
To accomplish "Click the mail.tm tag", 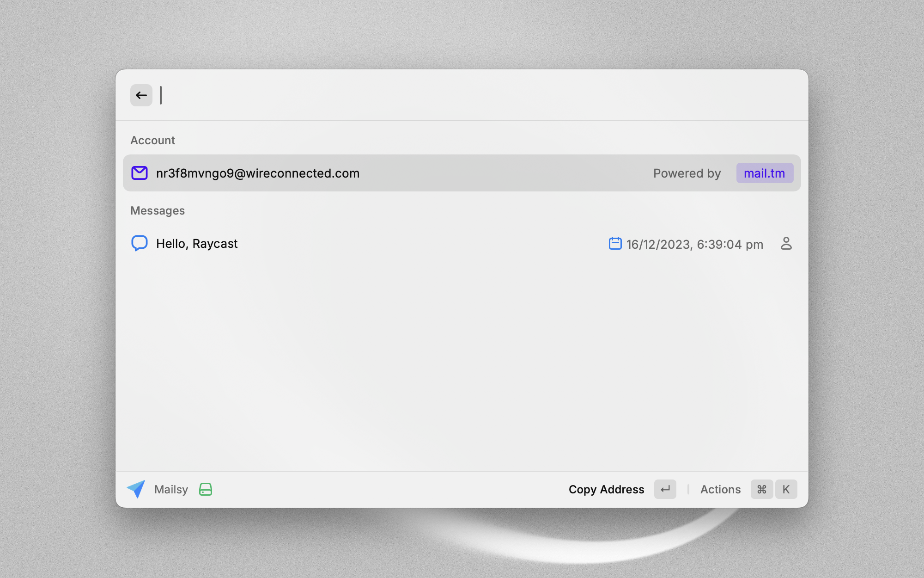I will (765, 173).
